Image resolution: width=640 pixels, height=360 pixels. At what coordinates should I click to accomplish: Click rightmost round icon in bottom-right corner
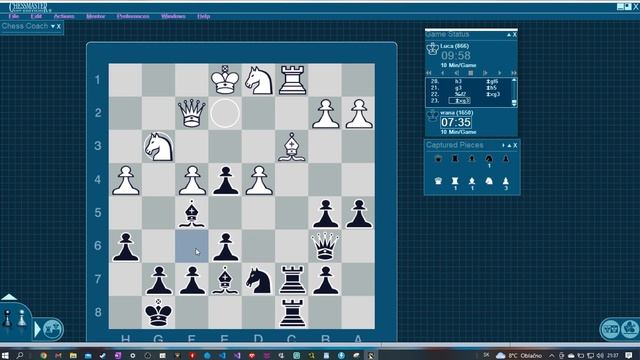(631, 328)
